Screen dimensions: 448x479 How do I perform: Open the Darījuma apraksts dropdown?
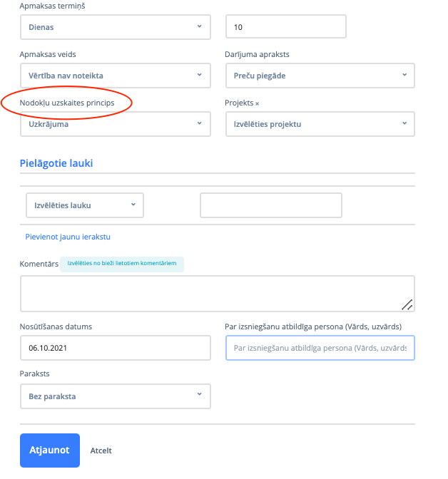tap(320, 76)
